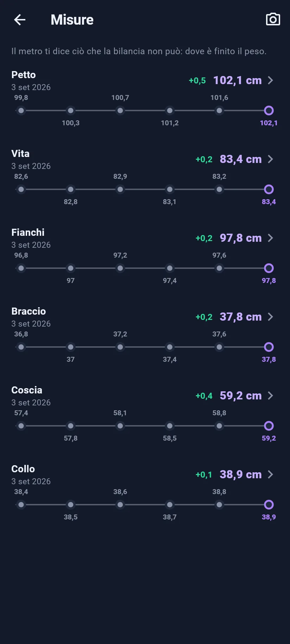The height and width of the screenshot is (644, 290).
Task: Tap the Collo section title
Action: tap(23, 469)
